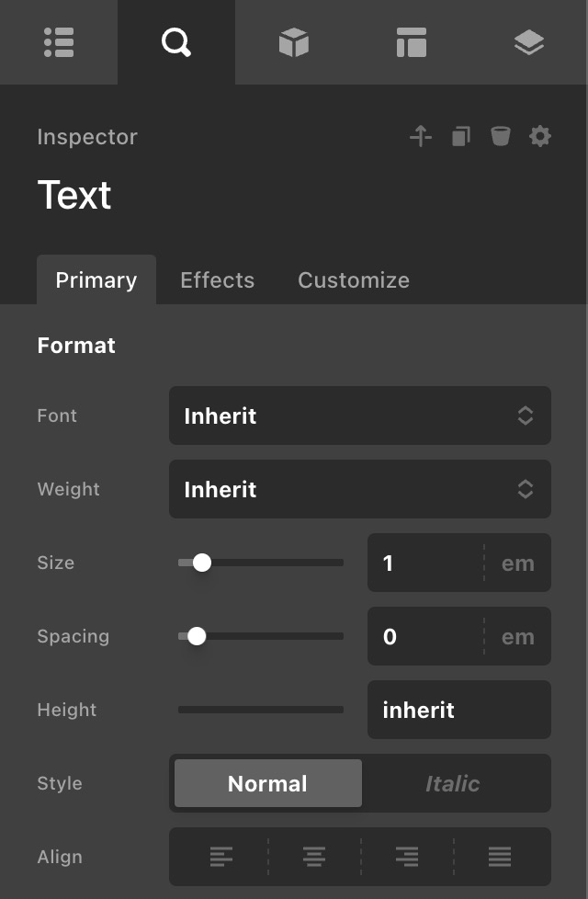This screenshot has height=899, width=588.
Task: Select the Inspector magnifier icon
Action: pyautogui.click(x=175, y=42)
